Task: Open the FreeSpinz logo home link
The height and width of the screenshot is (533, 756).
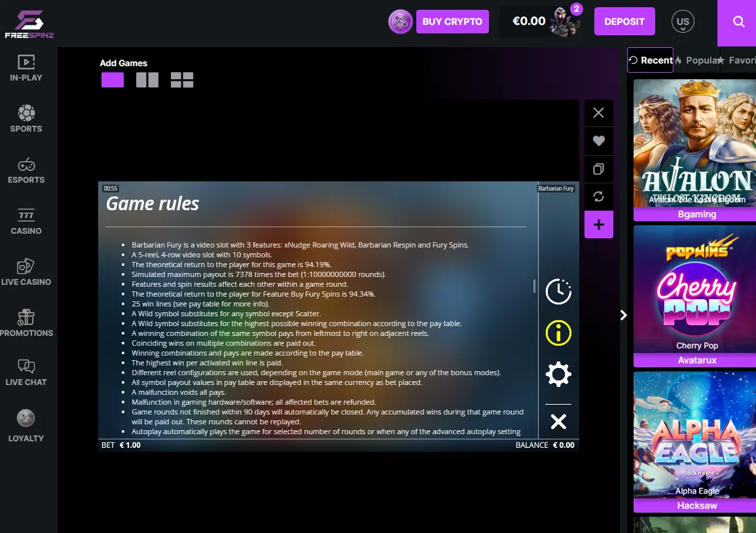Action: (29, 24)
